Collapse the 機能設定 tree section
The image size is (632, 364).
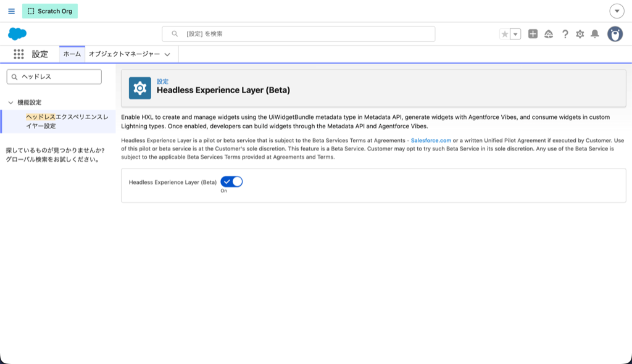coord(11,102)
